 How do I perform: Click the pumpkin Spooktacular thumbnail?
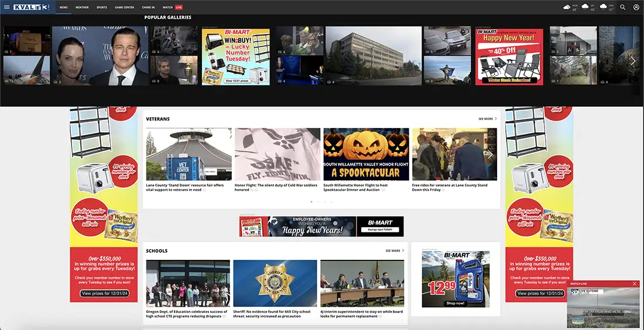pyautogui.click(x=366, y=154)
